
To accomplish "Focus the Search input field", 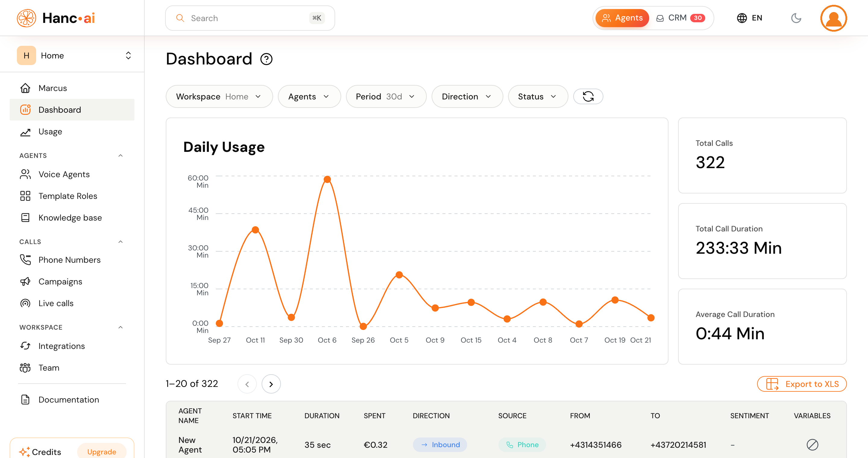I will (250, 18).
